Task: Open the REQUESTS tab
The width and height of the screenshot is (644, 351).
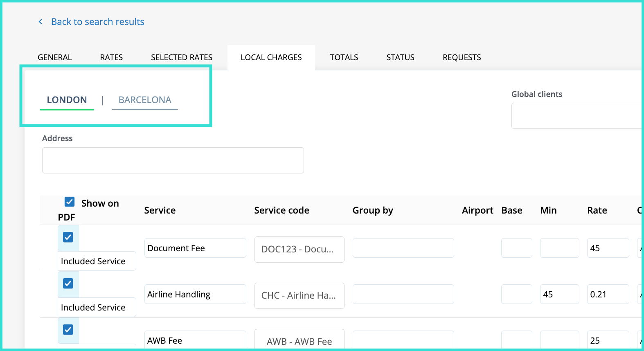Action: coord(462,57)
